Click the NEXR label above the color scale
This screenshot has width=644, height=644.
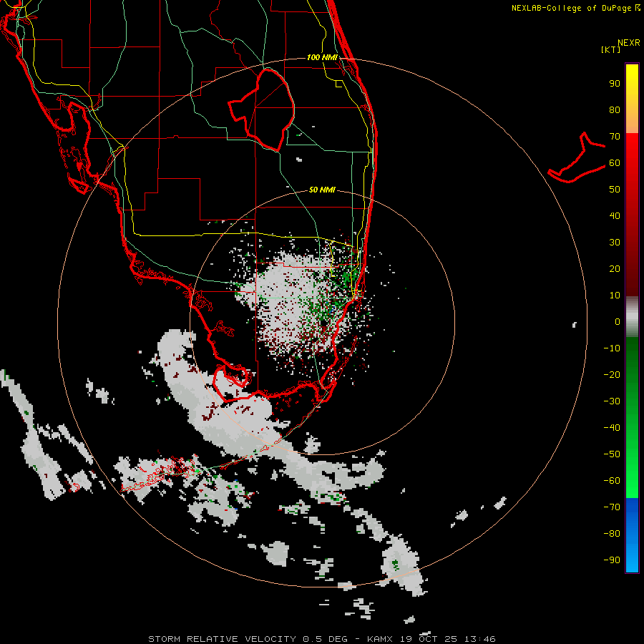pyautogui.click(x=629, y=43)
